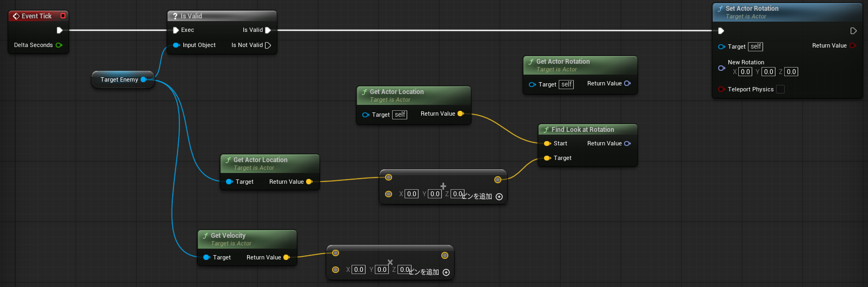Screen dimensions: 868x287
Task: Add a pin to the vector multiply node
Action: (x=446, y=272)
